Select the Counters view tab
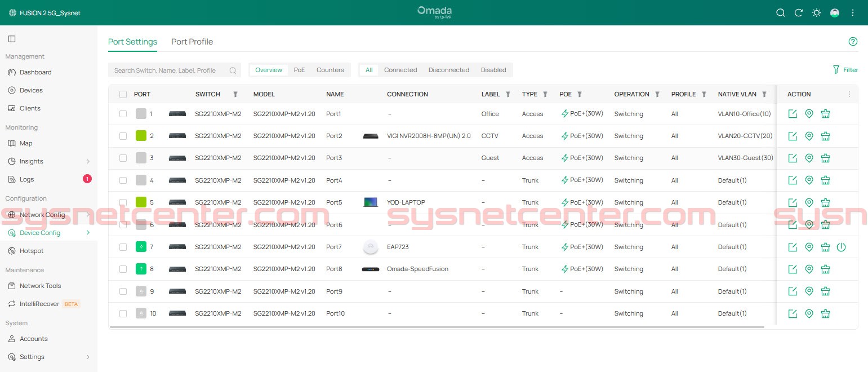This screenshot has height=372, width=868. pyautogui.click(x=330, y=70)
